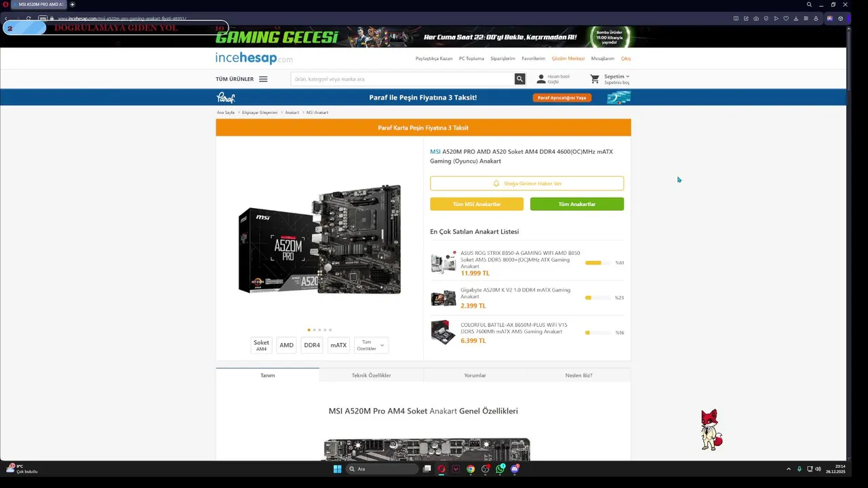Click the search magnifier button on incehesap
This screenshot has height=488, width=868.
519,79
